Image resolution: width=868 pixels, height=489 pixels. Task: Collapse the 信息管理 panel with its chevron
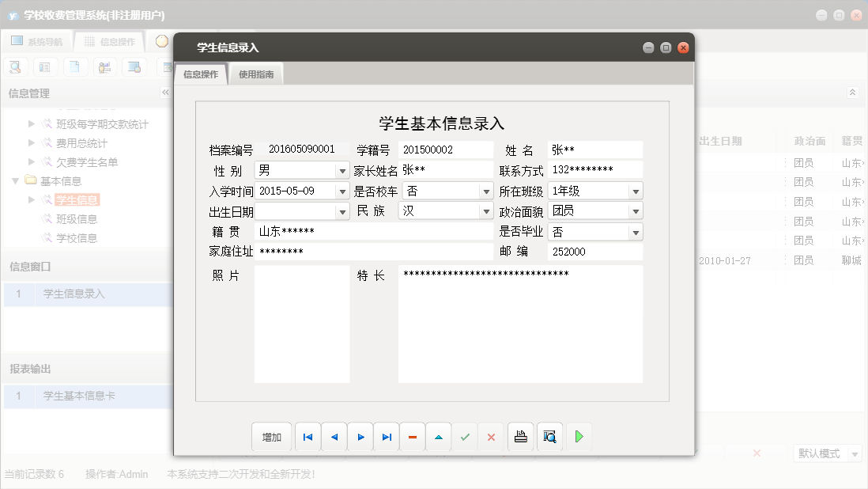tap(165, 92)
